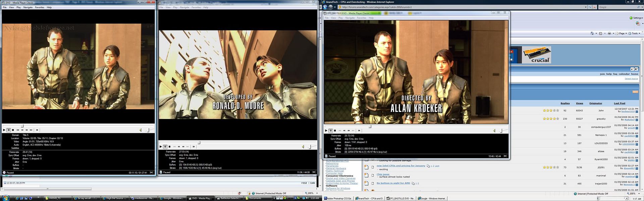Frame-step in middle Media Player window
644x201 pixels.
194,147
